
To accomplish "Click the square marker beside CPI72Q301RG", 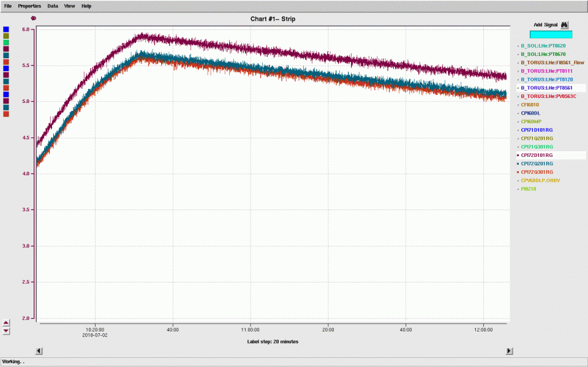I will click(x=518, y=172).
